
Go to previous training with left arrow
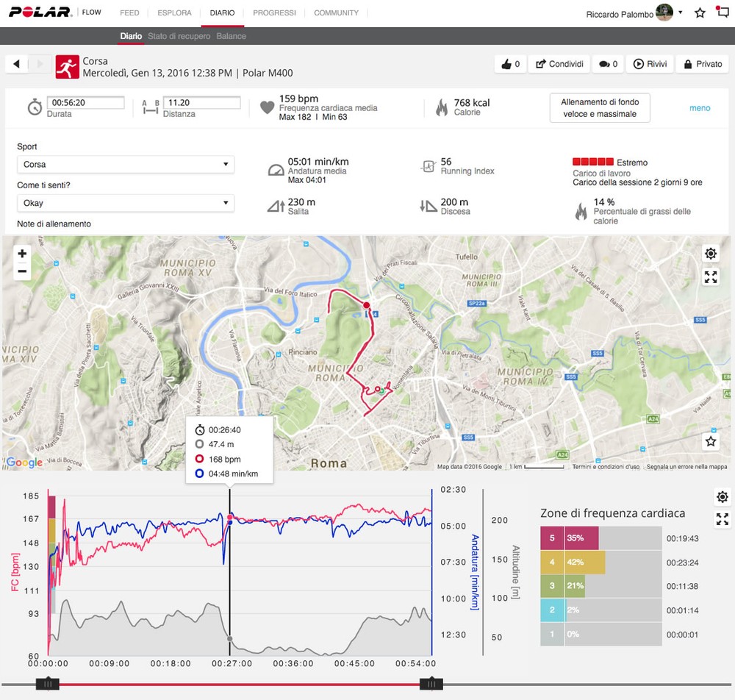click(x=17, y=64)
